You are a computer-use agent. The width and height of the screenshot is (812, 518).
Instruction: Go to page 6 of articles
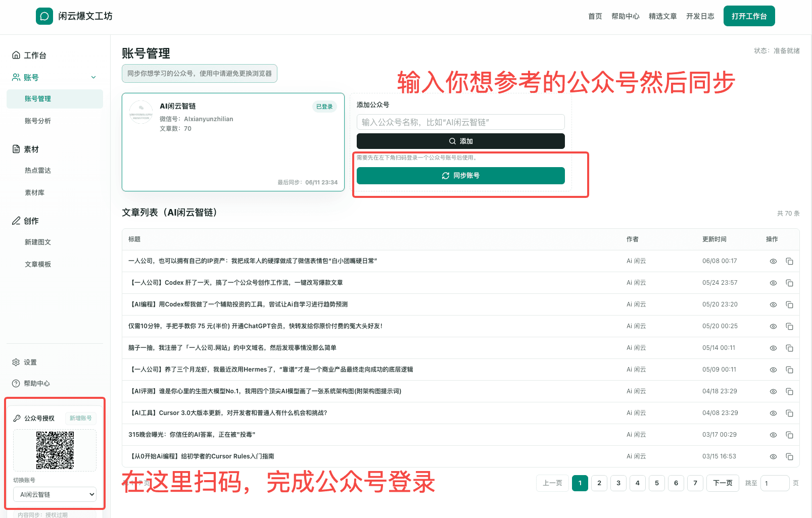click(676, 483)
